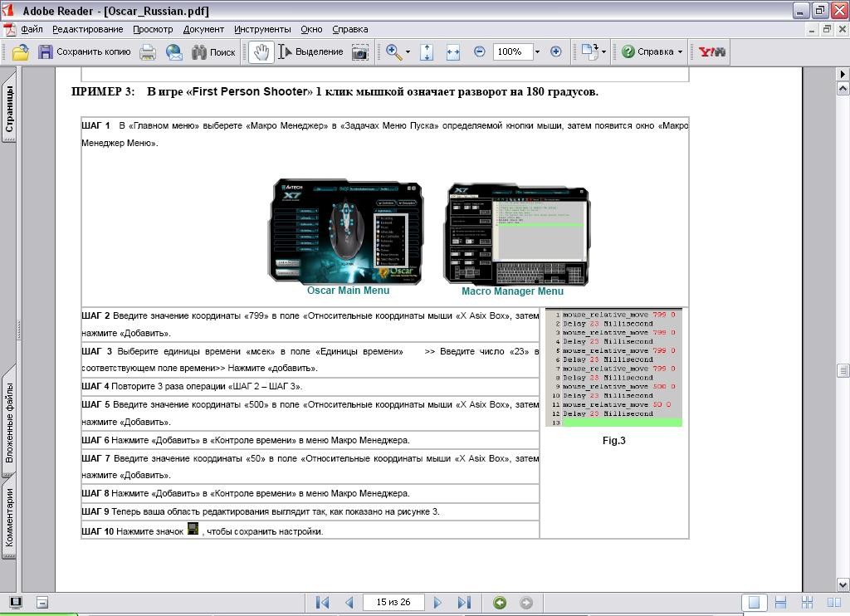850x616 pixels.
Task: Open the Справка menu
Action: (350, 29)
